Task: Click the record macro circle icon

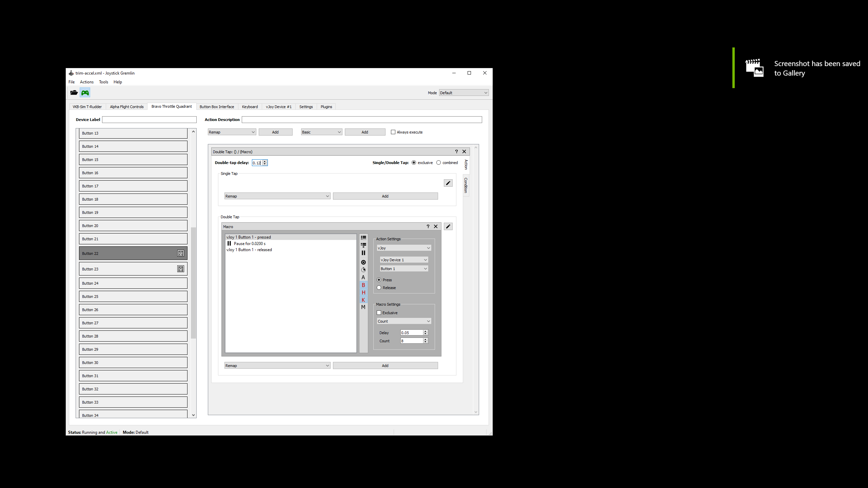Action: click(x=363, y=262)
